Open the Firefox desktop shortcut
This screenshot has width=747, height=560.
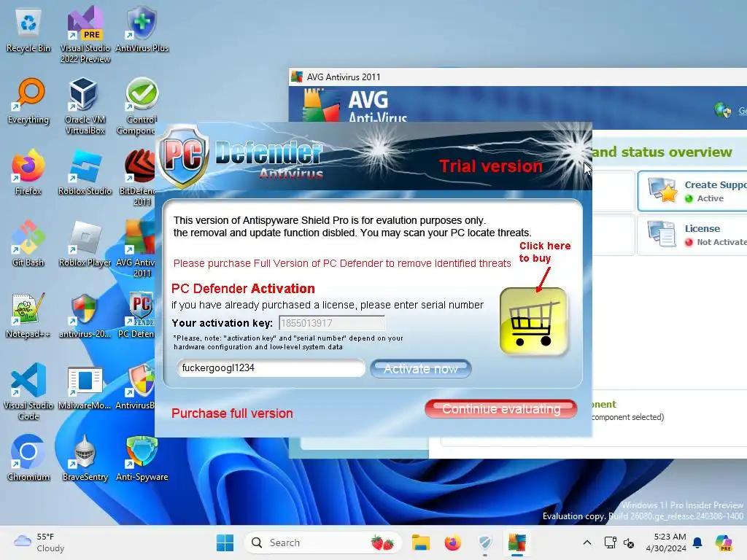[x=28, y=172]
